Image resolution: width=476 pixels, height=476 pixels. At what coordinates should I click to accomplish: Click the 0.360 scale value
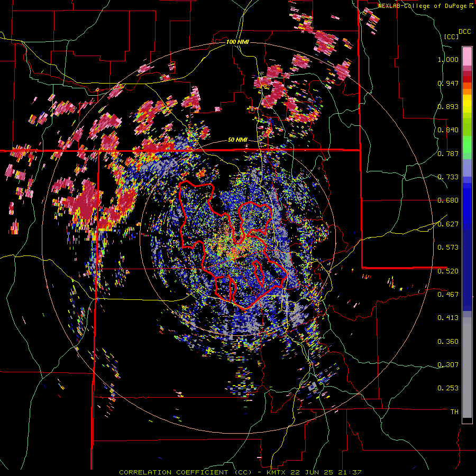point(448,342)
